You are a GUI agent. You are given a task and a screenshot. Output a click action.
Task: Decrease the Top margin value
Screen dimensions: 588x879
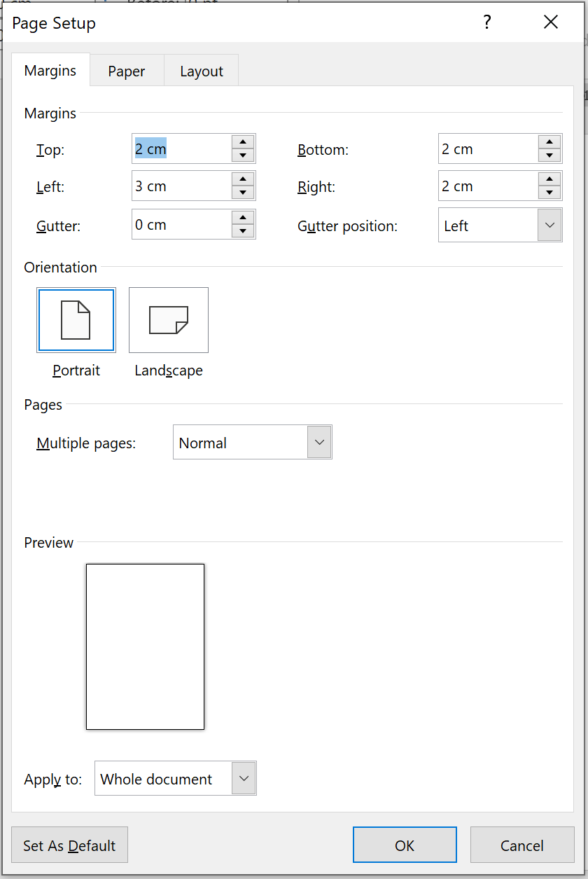tap(243, 155)
